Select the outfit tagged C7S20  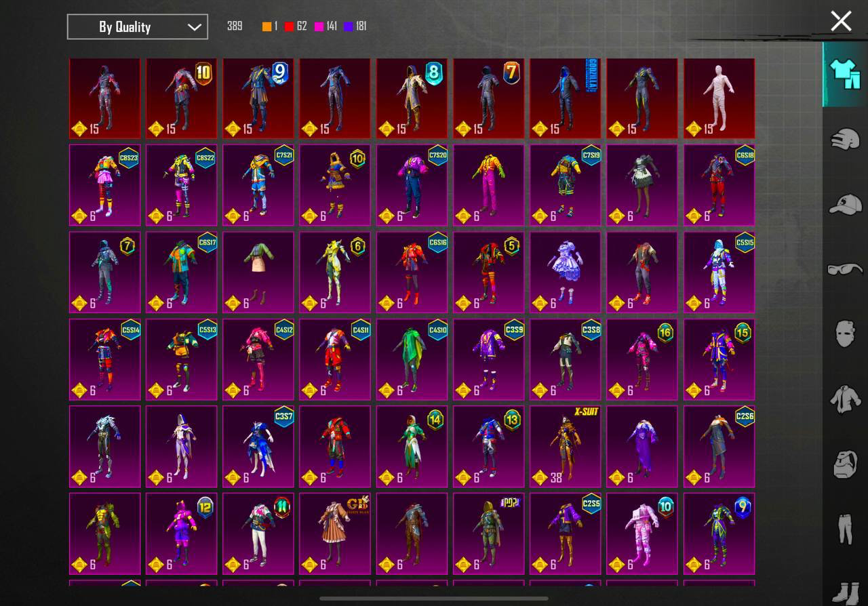412,185
